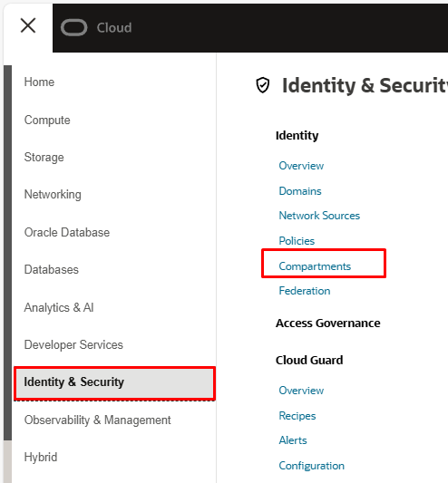The height and width of the screenshot is (483, 448).
Task: Open Observability & Management section
Action: click(97, 420)
